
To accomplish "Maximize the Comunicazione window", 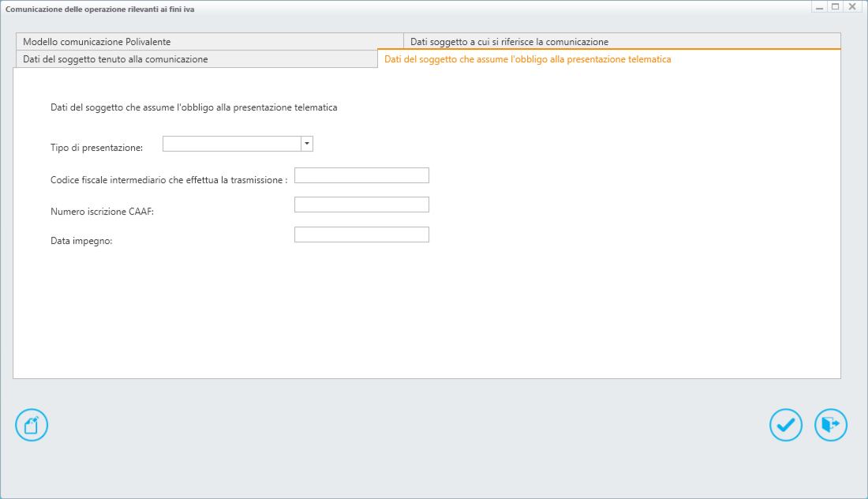I will [836, 6].
